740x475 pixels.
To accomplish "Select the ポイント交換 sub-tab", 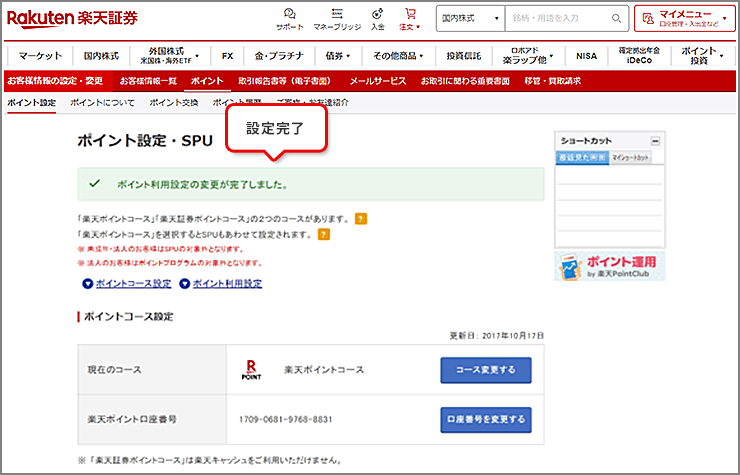I will tap(174, 102).
